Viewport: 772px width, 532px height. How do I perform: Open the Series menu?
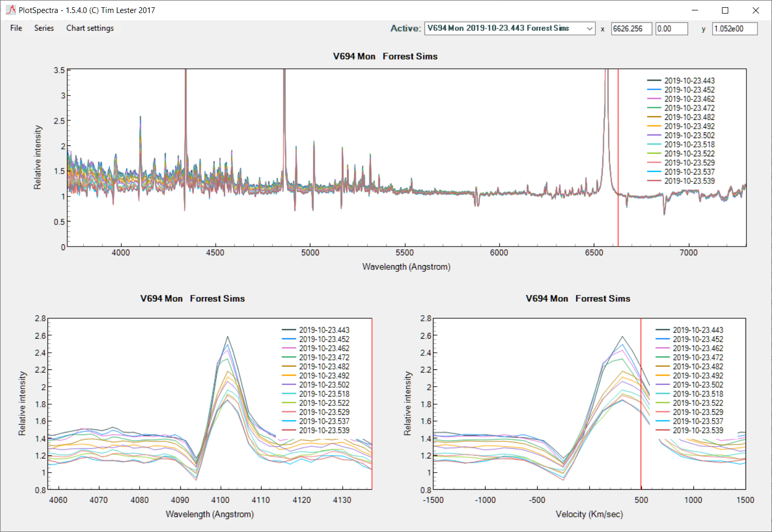coord(44,28)
